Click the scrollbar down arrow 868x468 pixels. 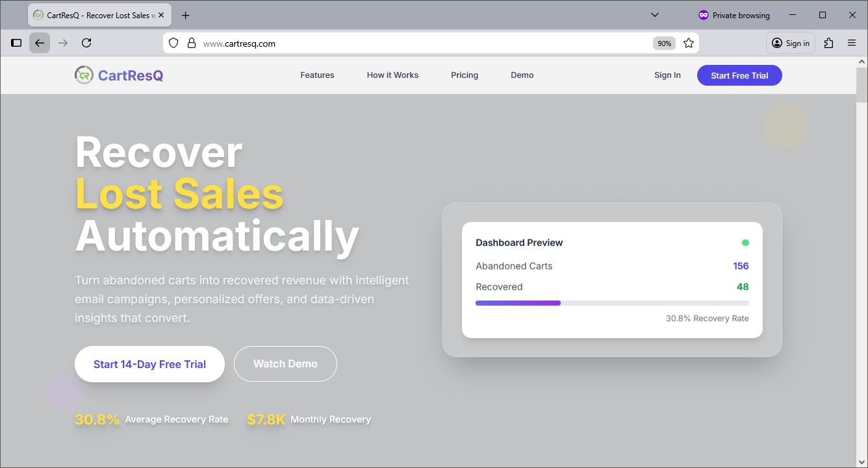tap(862, 462)
